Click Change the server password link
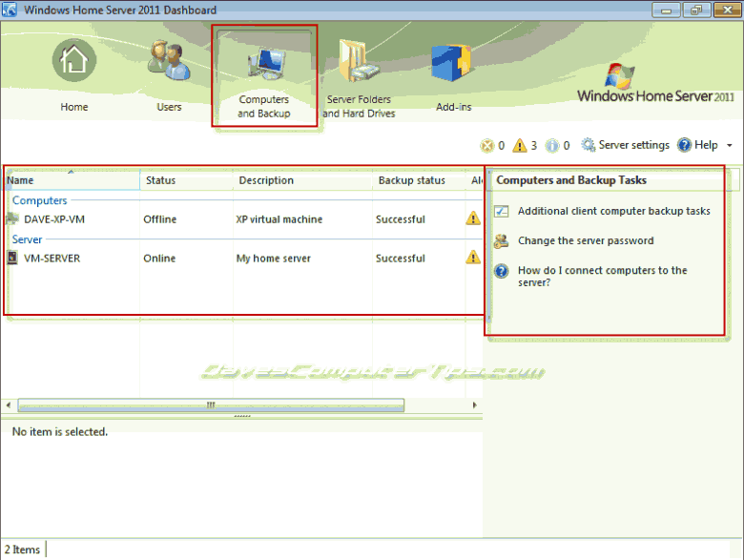Viewport: 744px width, 560px height. click(586, 240)
